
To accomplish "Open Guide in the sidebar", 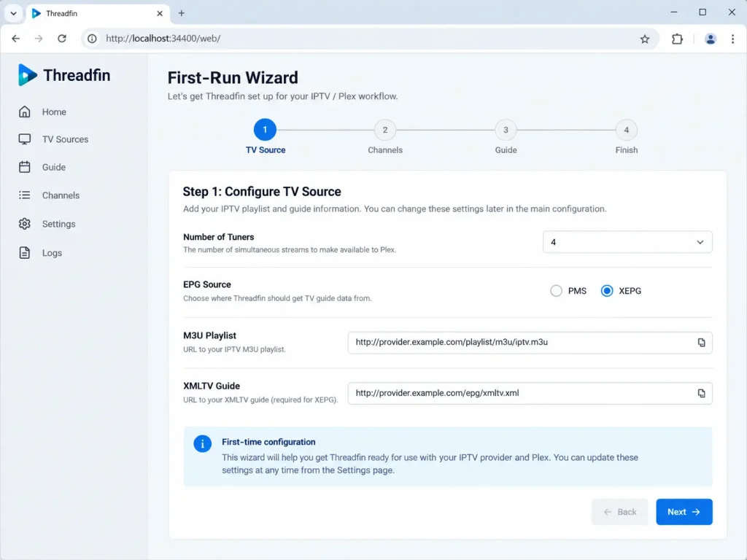I will pos(54,167).
